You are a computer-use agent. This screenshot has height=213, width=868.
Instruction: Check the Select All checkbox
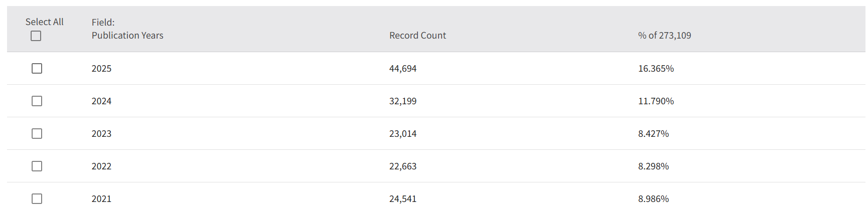(x=36, y=36)
